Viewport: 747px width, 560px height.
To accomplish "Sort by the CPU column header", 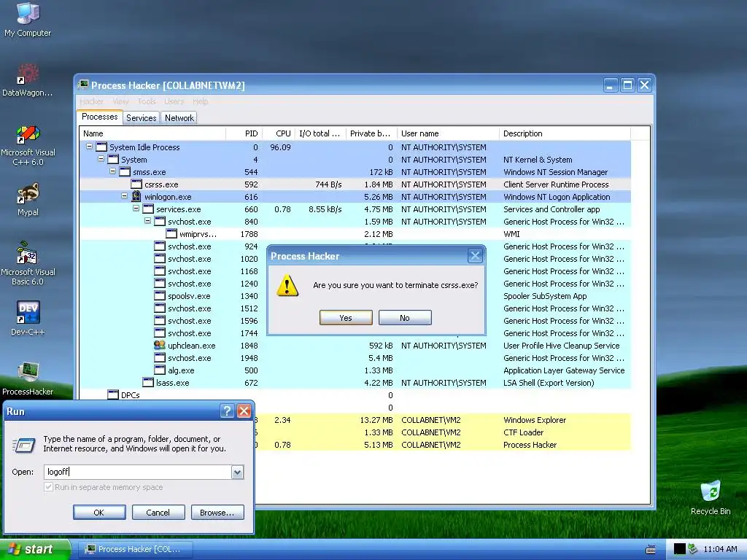I will pyautogui.click(x=277, y=133).
